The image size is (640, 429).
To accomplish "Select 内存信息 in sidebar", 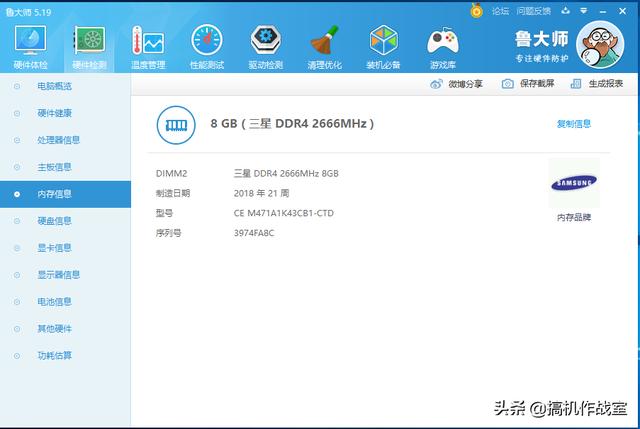I will tap(65, 194).
